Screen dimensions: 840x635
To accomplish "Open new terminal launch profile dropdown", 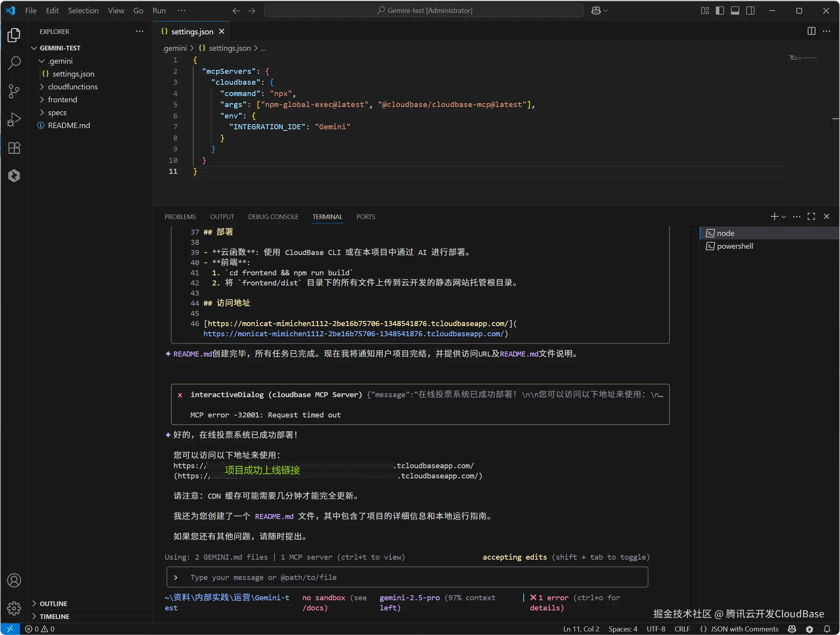I will point(784,216).
